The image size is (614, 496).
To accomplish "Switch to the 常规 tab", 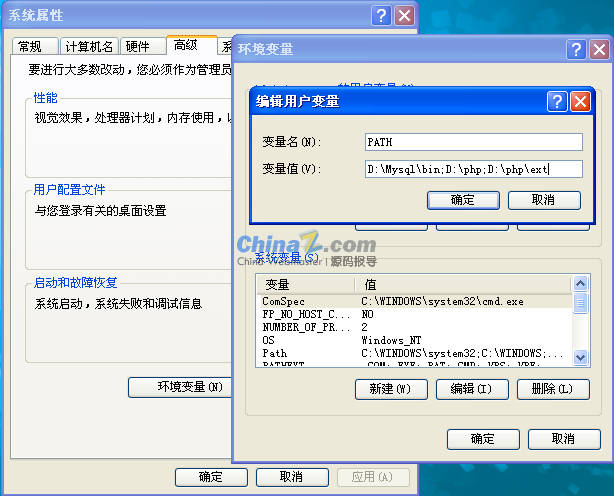I will 35,46.
